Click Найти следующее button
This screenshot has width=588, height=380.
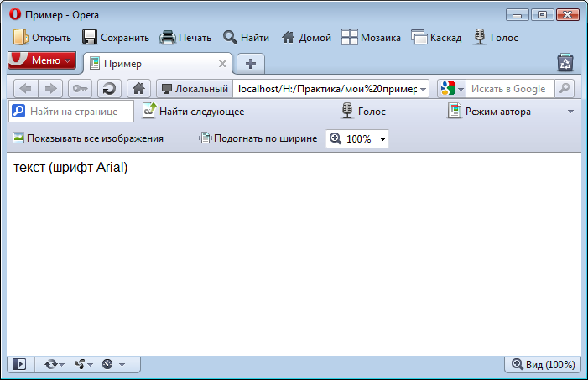pos(193,112)
